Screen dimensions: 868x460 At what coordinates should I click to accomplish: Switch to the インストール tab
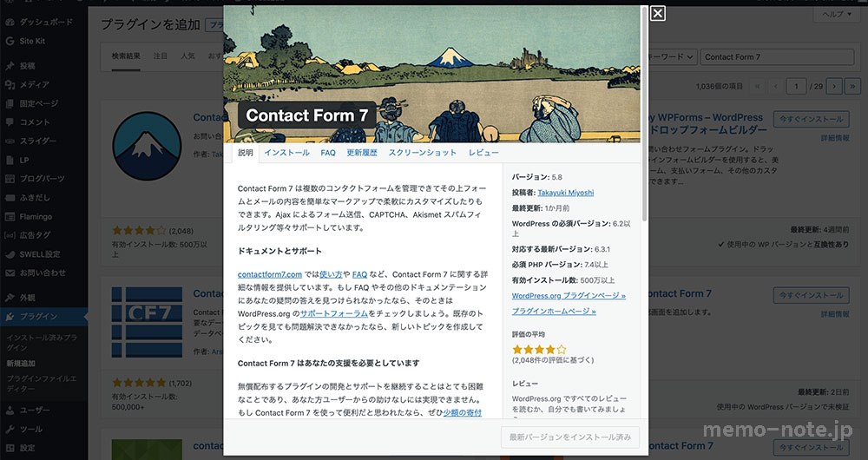click(x=286, y=153)
